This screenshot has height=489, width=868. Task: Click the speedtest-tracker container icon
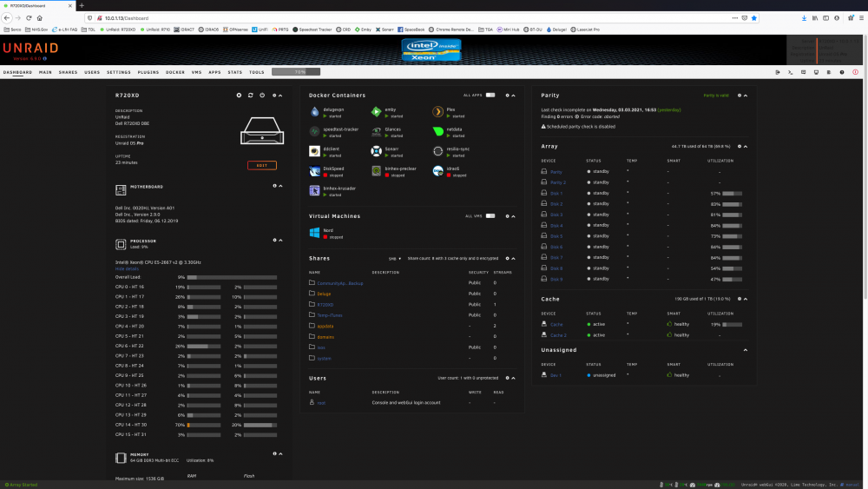(x=314, y=132)
